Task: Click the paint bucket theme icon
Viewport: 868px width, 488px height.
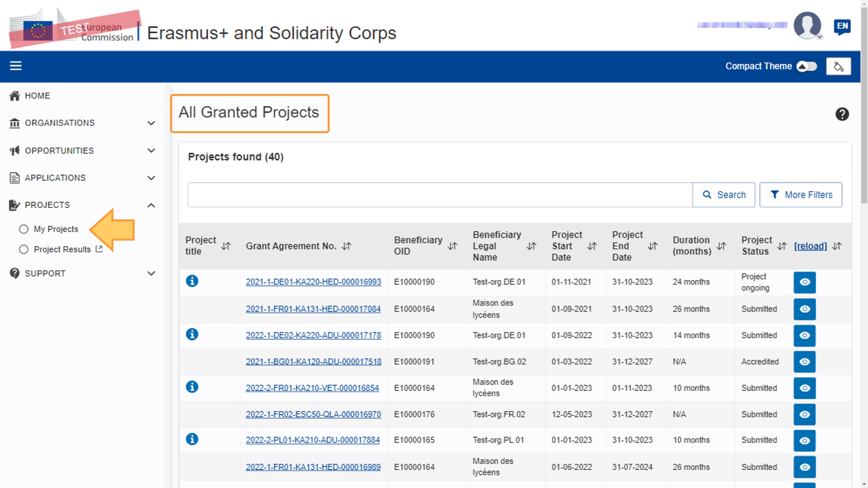Action: click(838, 66)
